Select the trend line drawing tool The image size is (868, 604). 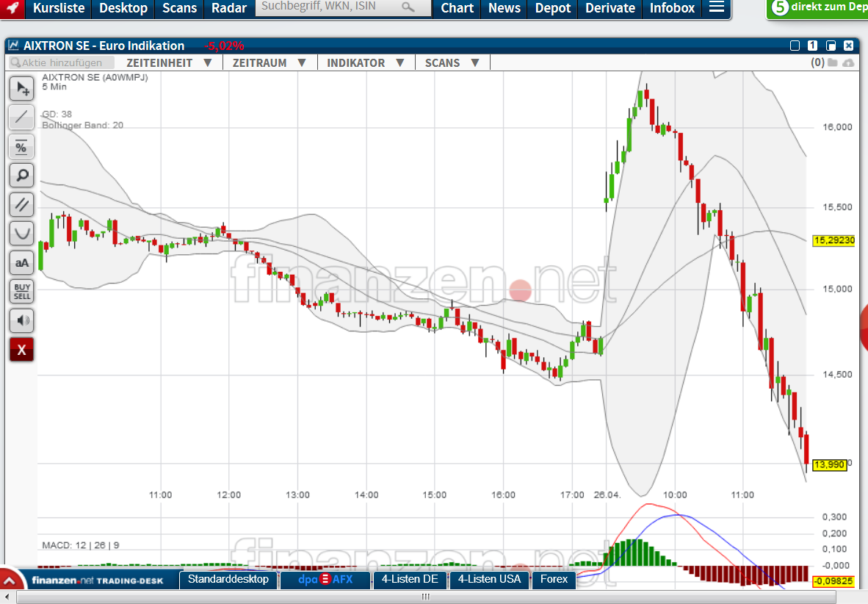pyautogui.click(x=21, y=118)
